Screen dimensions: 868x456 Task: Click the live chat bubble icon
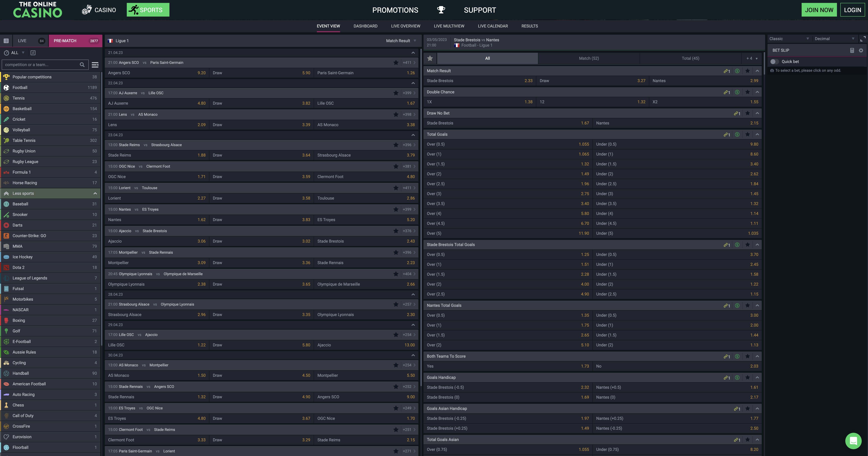tap(853, 440)
